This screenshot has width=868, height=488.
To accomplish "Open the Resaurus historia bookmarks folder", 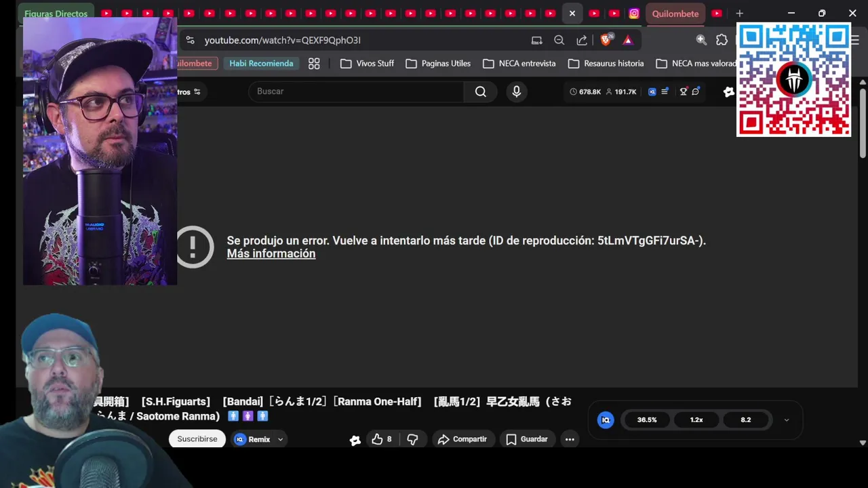I will (x=606, y=63).
